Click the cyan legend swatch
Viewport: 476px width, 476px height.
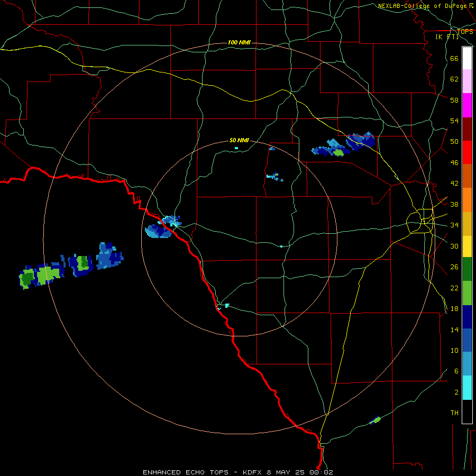[x=467, y=388]
